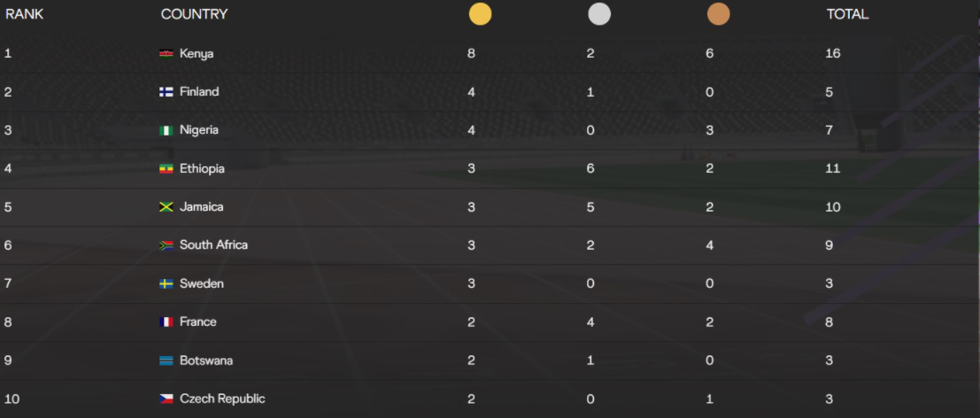The width and height of the screenshot is (980, 418).
Task: Click Kenya's total medal count 16
Action: (x=832, y=54)
